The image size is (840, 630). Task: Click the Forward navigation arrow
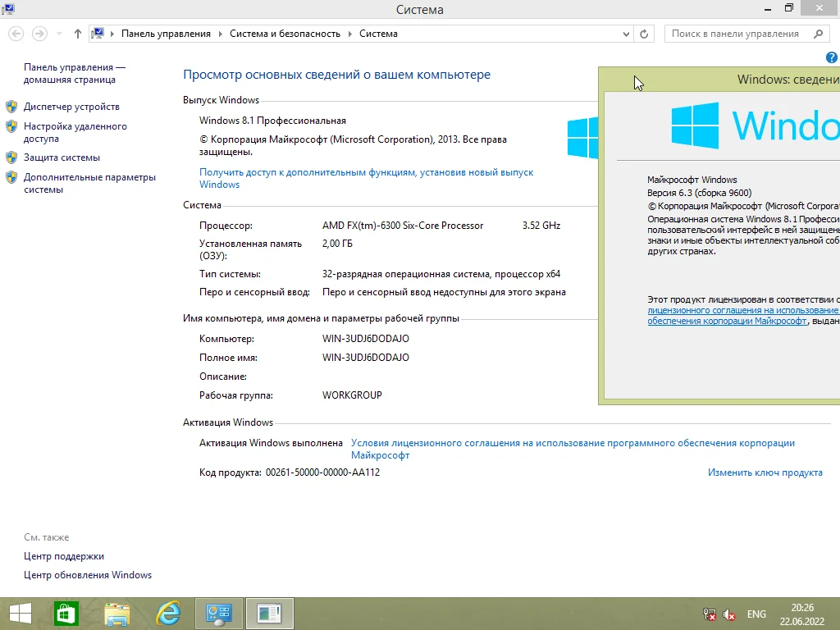[x=39, y=34]
